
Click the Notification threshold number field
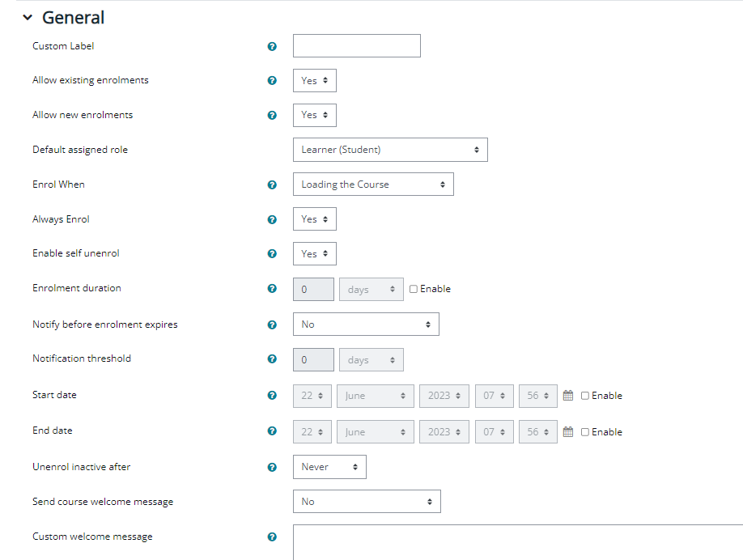[314, 359]
